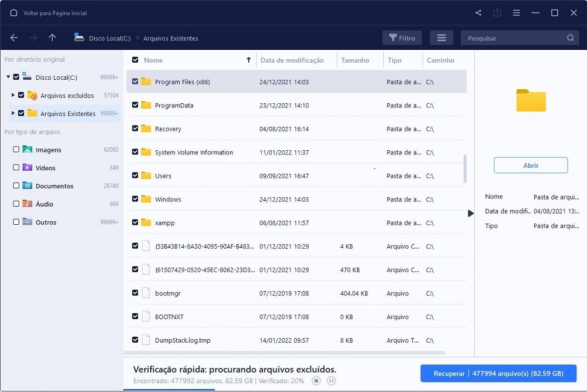
Task: Click the search magnifier icon
Action: click(x=570, y=38)
